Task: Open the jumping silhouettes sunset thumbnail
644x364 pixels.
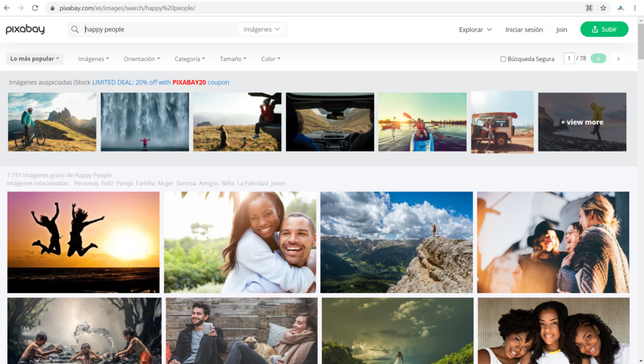Action: (x=84, y=242)
